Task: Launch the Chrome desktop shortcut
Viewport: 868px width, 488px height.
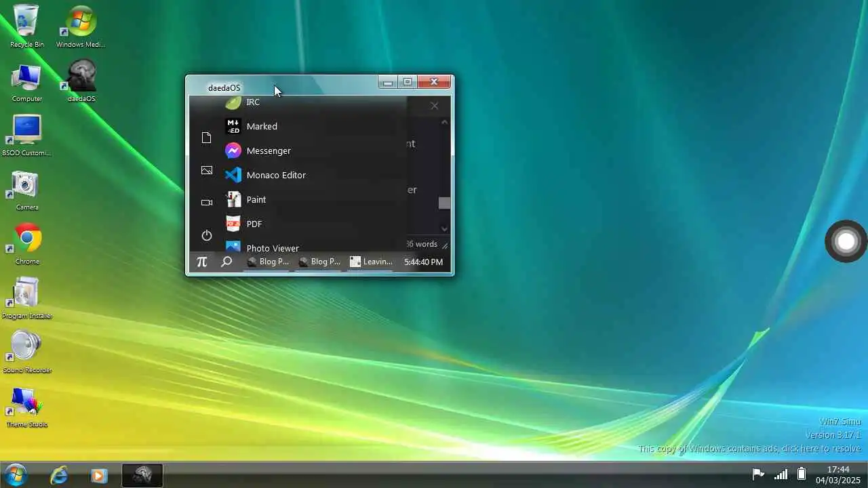Action: tap(26, 245)
